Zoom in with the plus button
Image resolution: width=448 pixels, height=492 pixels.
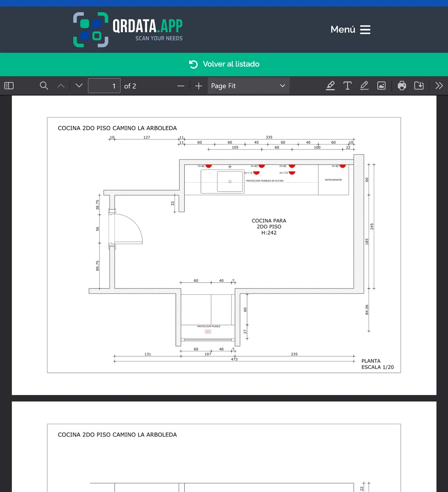(199, 86)
